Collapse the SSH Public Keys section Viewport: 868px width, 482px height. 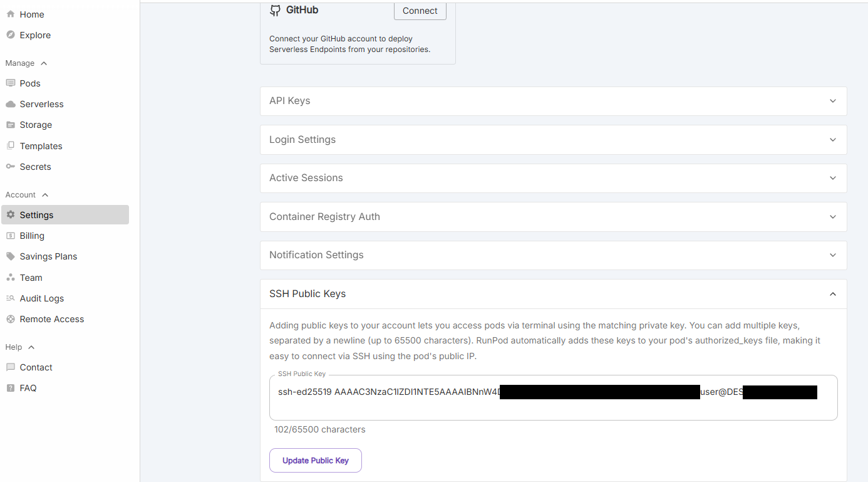tap(832, 294)
